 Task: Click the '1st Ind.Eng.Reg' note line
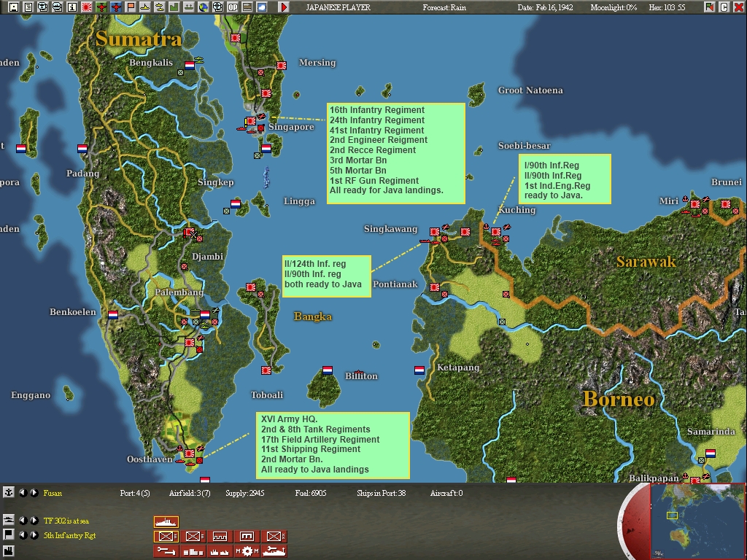tap(557, 186)
